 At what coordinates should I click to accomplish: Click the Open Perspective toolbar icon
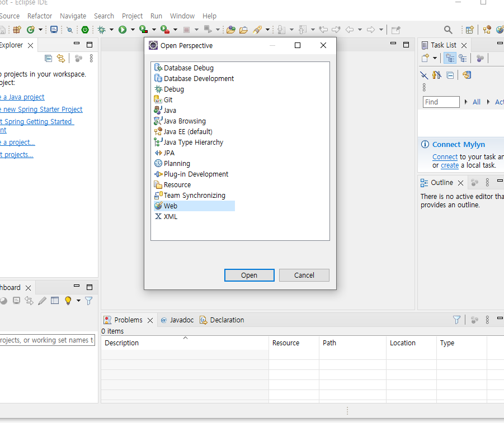(x=470, y=30)
